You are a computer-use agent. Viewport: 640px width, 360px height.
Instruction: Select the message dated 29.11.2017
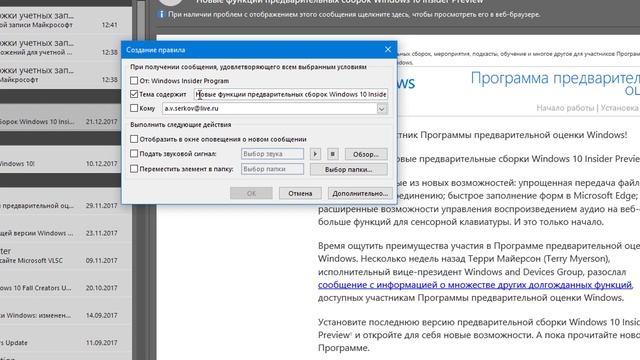(x=66, y=201)
